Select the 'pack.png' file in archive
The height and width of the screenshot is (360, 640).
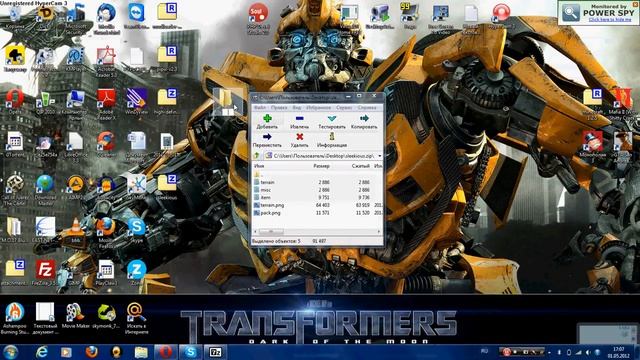coord(317,213)
